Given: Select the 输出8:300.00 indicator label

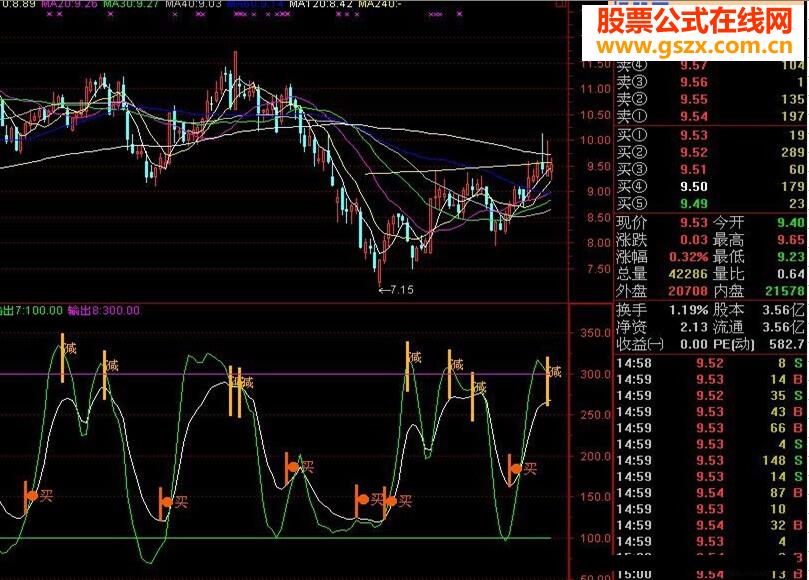Looking at the screenshot, I should 104,311.
